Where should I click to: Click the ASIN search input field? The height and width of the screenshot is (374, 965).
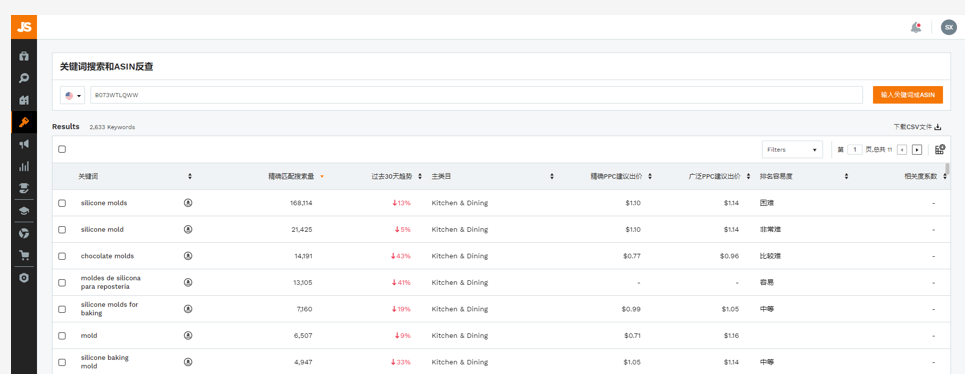click(476, 95)
